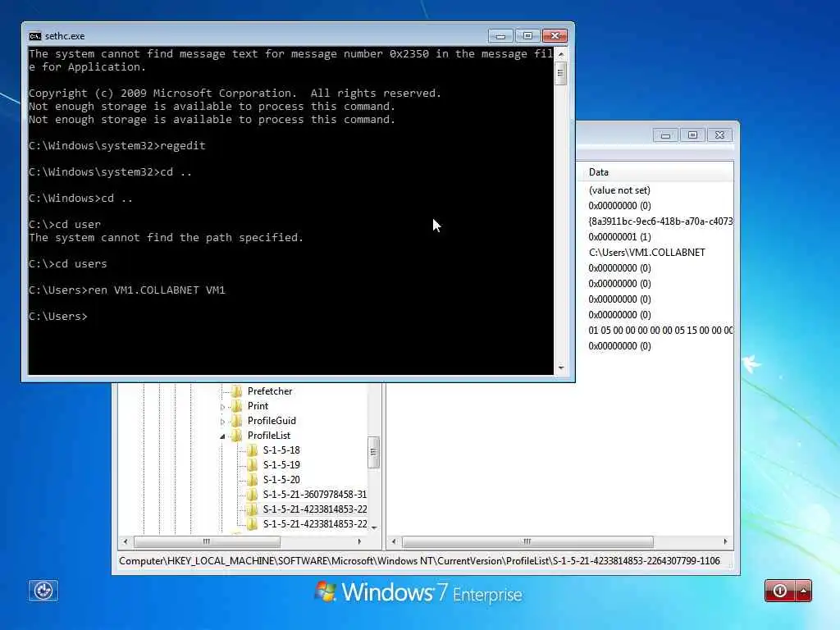The width and height of the screenshot is (840, 630).
Task: Click the sethc.exe command prompt title icon
Action: (34, 36)
